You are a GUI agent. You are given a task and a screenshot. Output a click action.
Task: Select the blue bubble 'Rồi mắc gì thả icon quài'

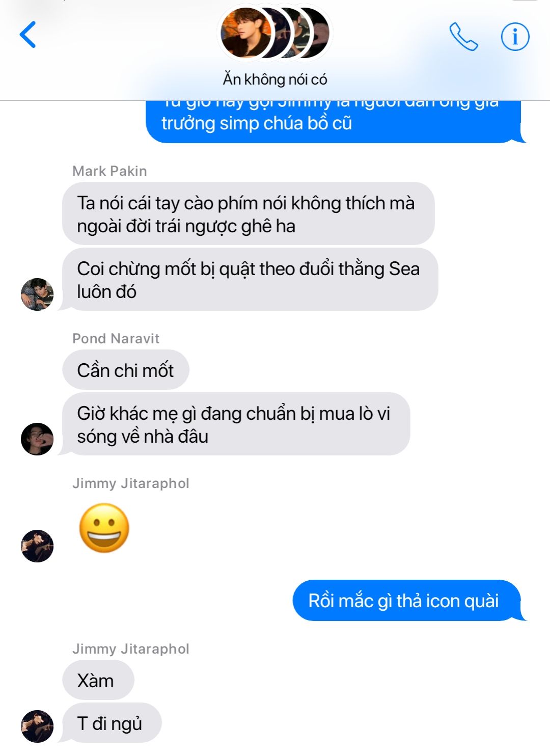click(408, 601)
